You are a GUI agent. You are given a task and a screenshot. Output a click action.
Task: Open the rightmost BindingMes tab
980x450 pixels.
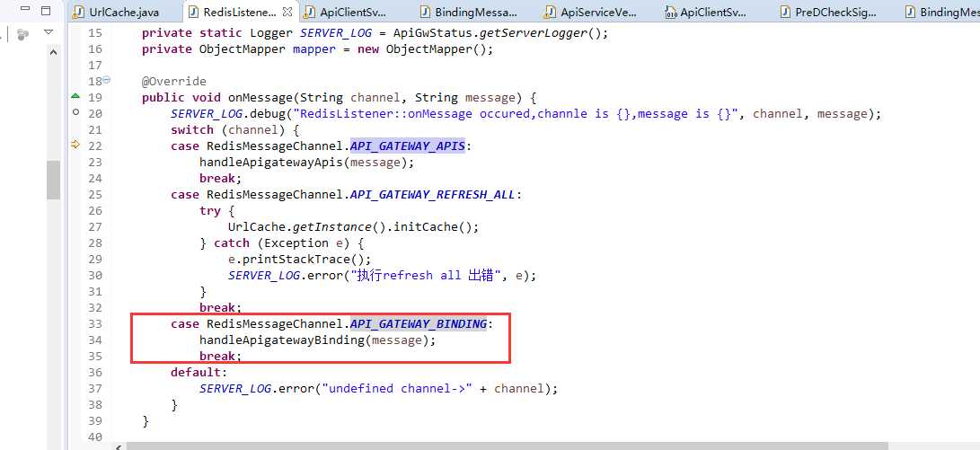[x=942, y=12]
